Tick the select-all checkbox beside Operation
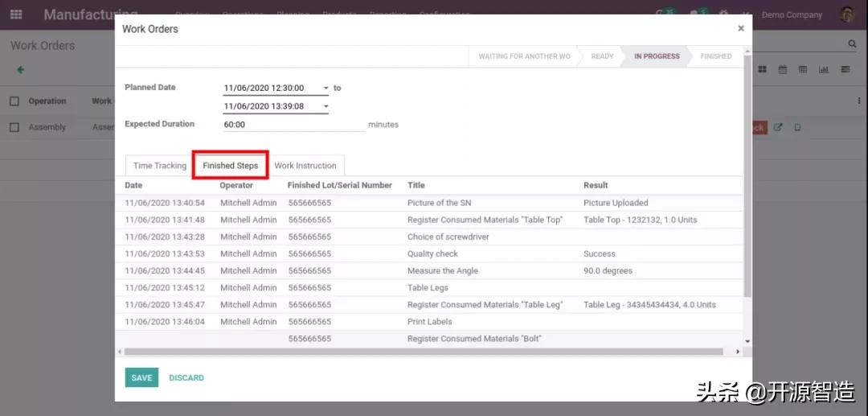This screenshot has width=868, height=416. click(14, 101)
